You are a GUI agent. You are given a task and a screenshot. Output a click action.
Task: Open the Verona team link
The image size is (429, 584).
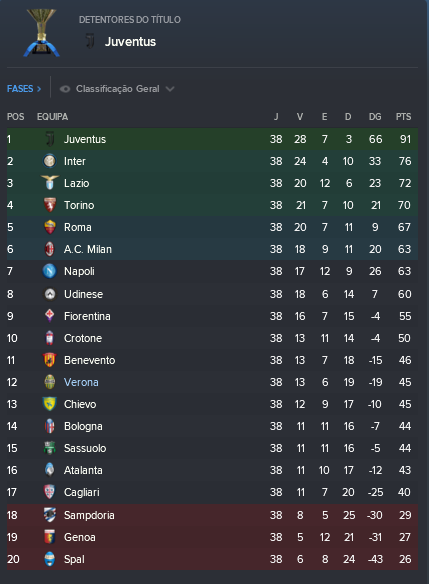coord(81,382)
